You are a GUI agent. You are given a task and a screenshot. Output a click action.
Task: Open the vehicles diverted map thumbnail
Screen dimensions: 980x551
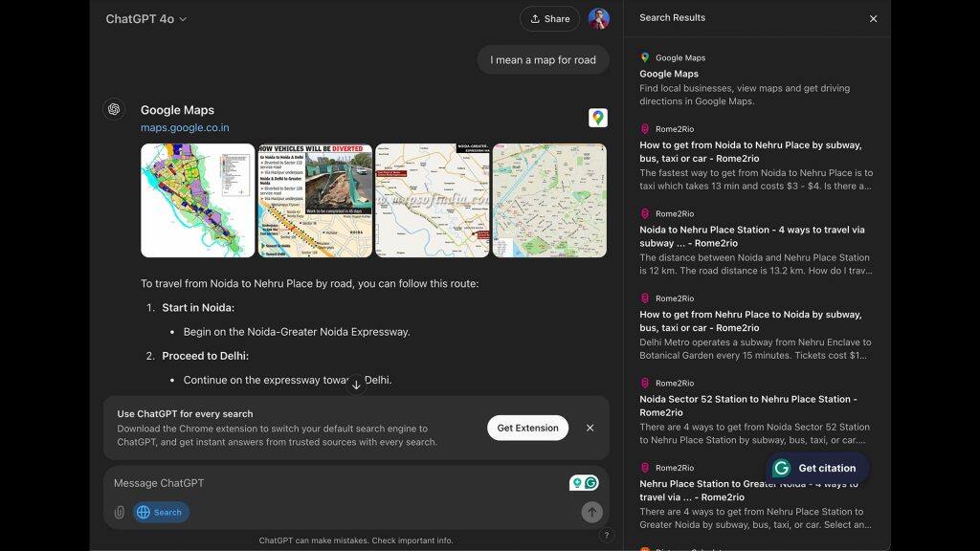point(315,201)
